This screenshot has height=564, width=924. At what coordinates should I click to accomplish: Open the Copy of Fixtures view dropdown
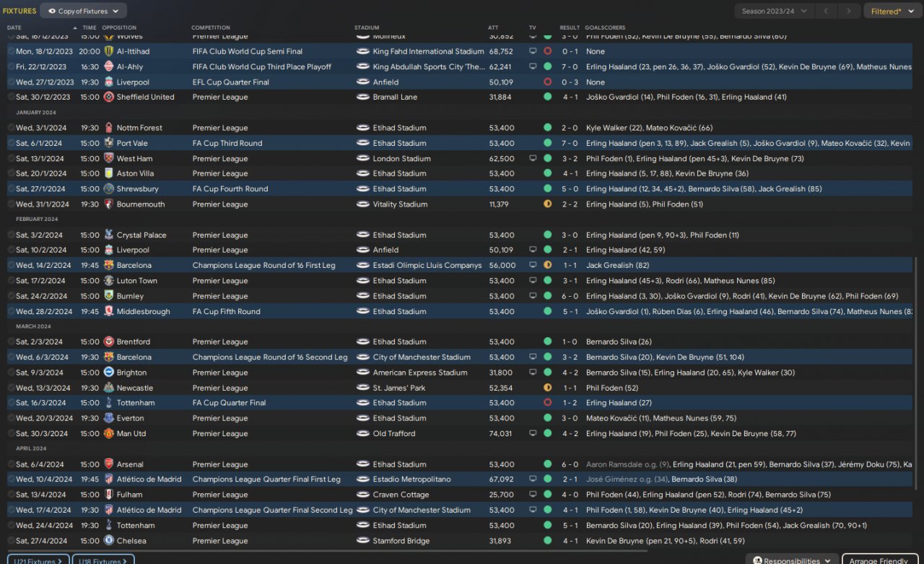84,11
